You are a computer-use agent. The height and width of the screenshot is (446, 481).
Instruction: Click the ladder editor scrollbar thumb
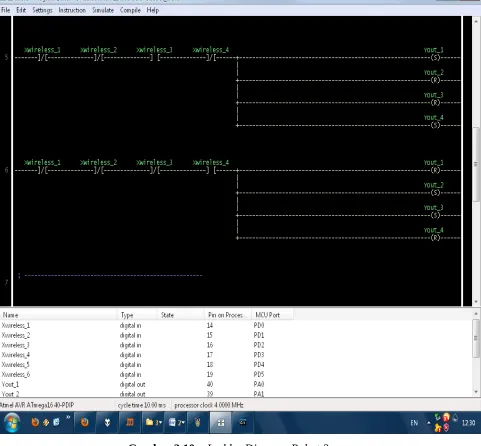pos(476,164)
